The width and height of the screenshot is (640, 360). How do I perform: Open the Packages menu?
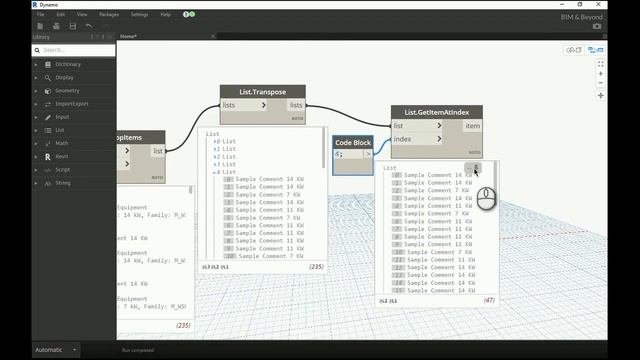coord(109,14)
